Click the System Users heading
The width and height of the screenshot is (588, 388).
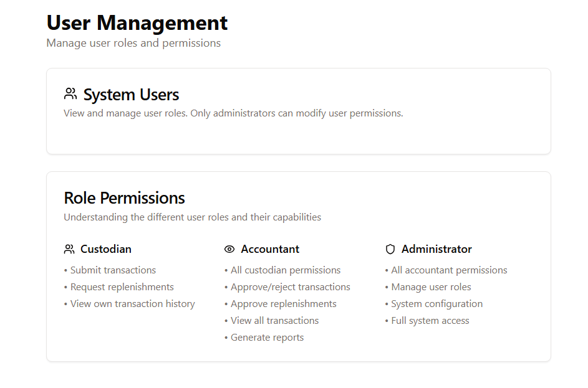(131, 95)
